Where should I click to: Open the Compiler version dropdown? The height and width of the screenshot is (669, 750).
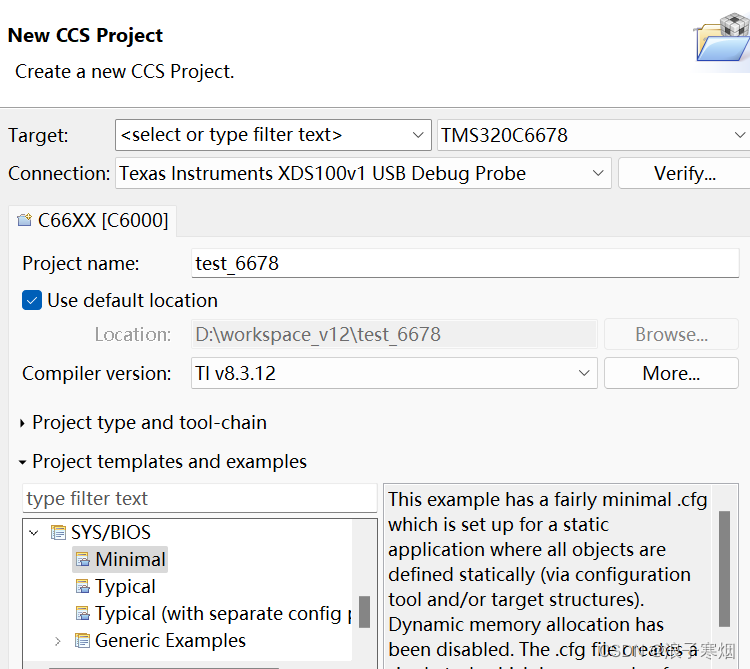(x=584, y=373)
